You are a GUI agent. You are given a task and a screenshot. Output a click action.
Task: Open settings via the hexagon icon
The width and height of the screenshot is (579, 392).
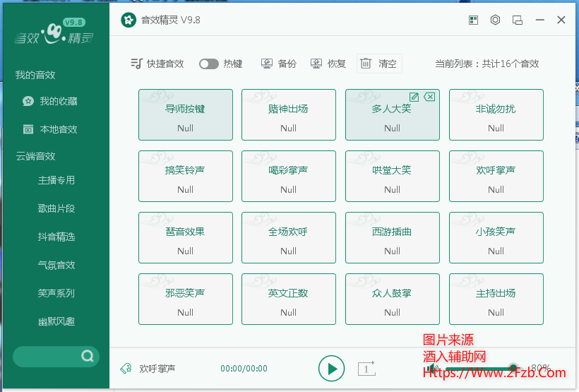[x=495, y=20]
